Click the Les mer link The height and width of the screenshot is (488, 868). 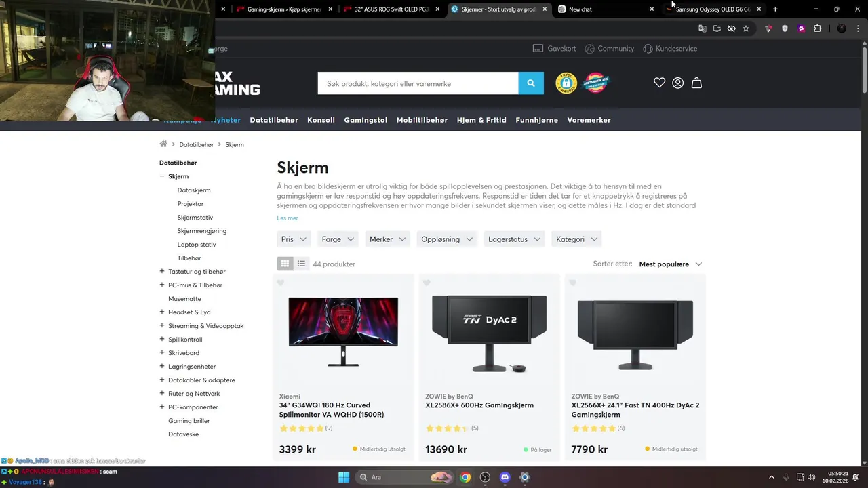pyautogui.click(x=288, y=218)
